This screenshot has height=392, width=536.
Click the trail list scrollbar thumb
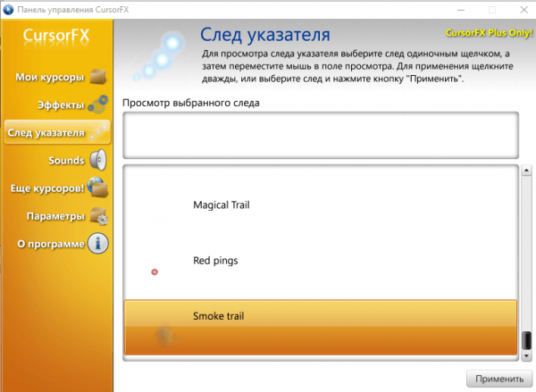(x=527, y=340)
